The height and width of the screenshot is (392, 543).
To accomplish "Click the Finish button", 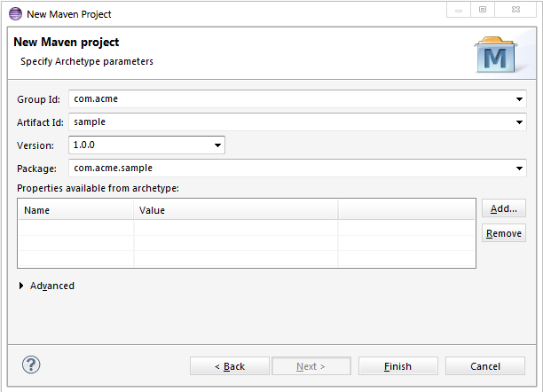I will coord(397,366).
